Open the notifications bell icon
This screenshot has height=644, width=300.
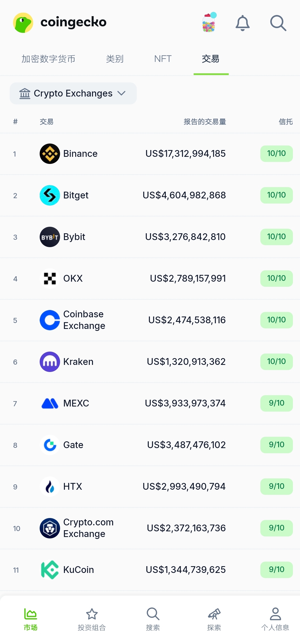(x=242, y=23)
